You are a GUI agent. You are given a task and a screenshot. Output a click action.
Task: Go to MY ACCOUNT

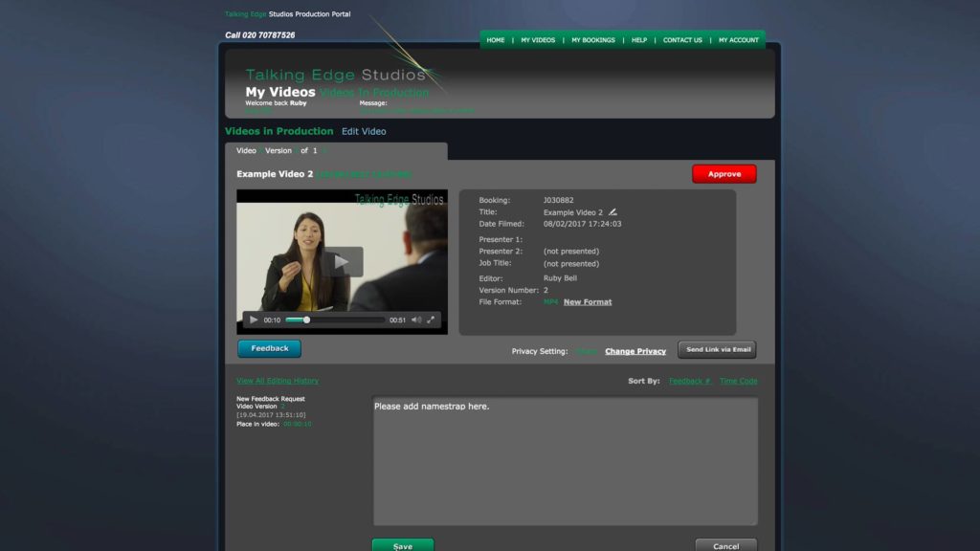[739, 40]
